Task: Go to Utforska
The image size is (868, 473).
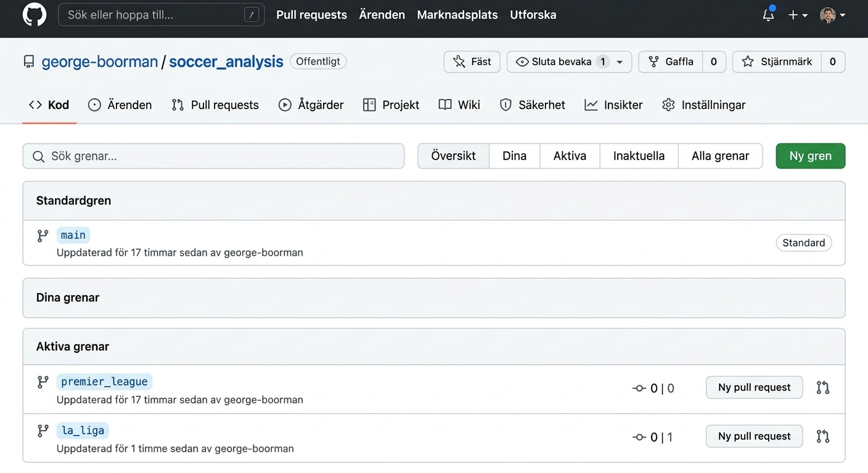Action: (x=533, y=15)
